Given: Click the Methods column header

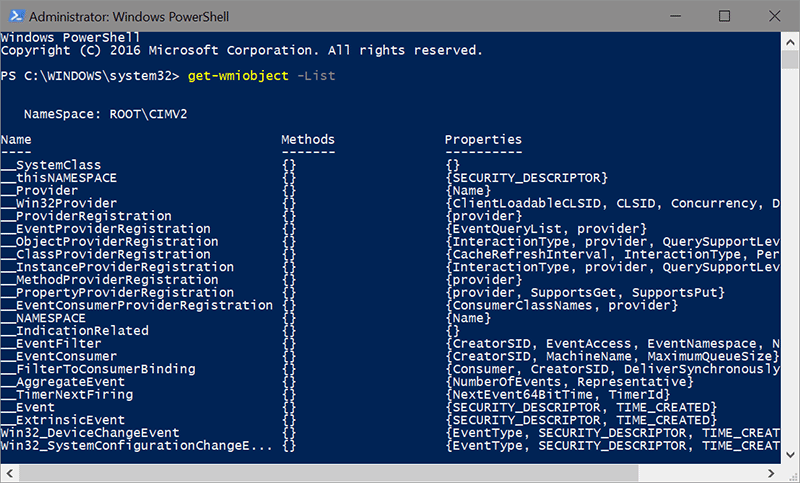Looking at the screenshot, I should [308, 139].
